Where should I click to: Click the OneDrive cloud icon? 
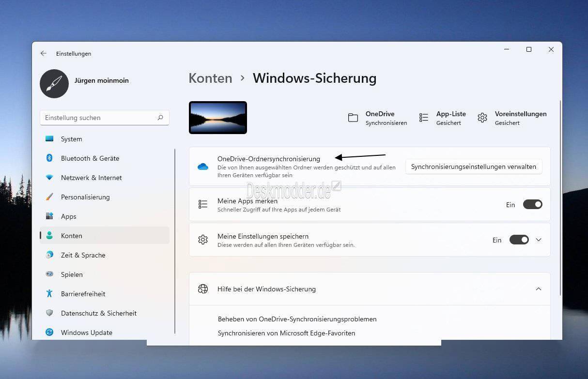(203, 167)
